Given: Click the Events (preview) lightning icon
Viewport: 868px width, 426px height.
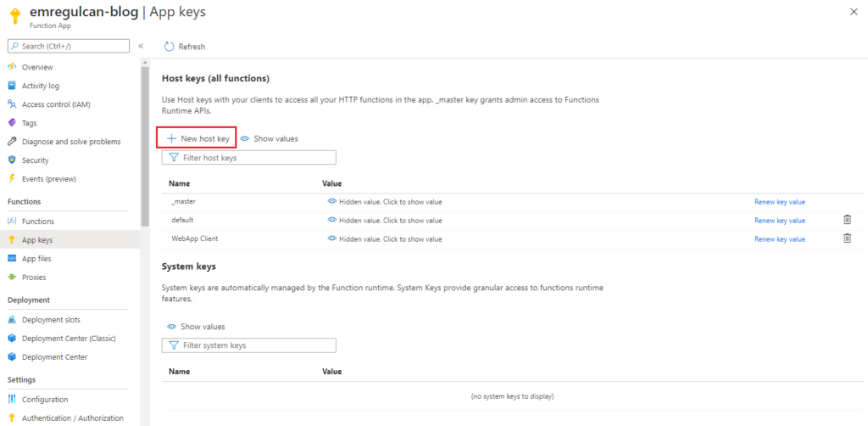Looking at the screenshot, I should click(12, 178).
